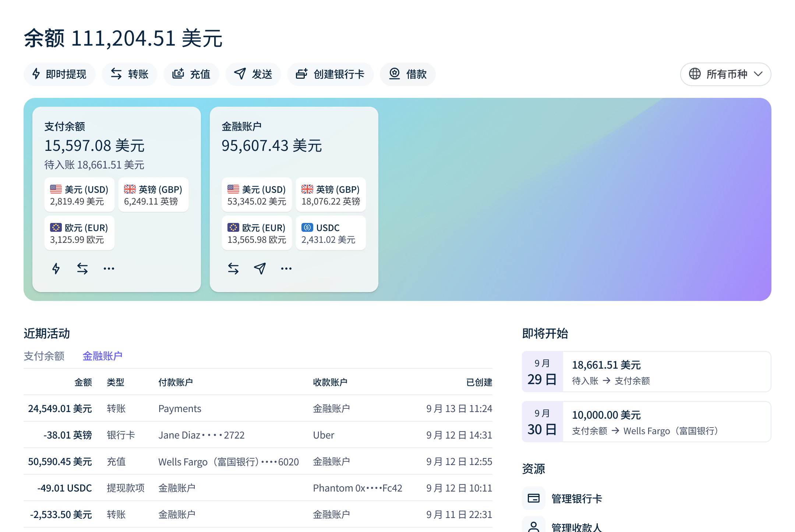The width and height of the screenshot is (795, 532).
Task: Click the 即时提现 button
Action: 60,74
